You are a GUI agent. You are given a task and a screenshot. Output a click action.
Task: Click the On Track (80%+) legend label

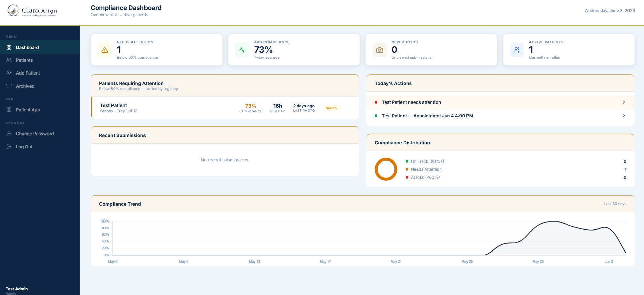click(427, 161)
